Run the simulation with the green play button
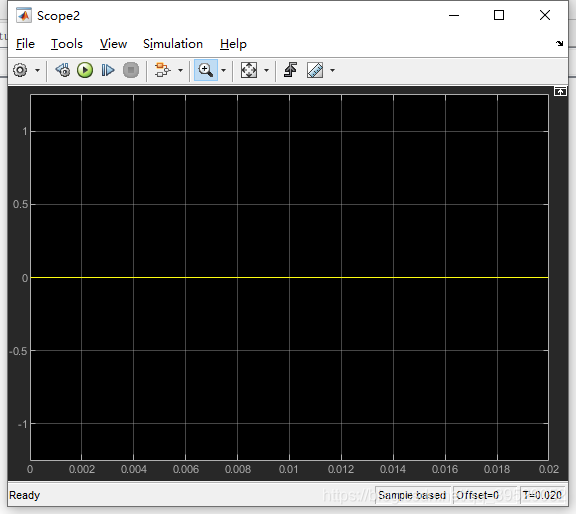This screenshot has height=514, width=576. 85,70
